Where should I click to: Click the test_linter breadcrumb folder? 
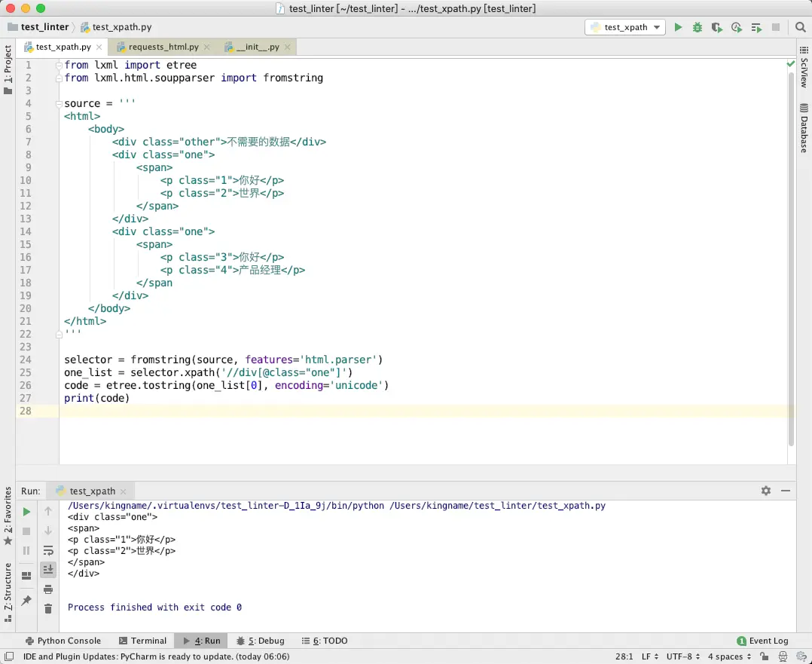[38, 27]
